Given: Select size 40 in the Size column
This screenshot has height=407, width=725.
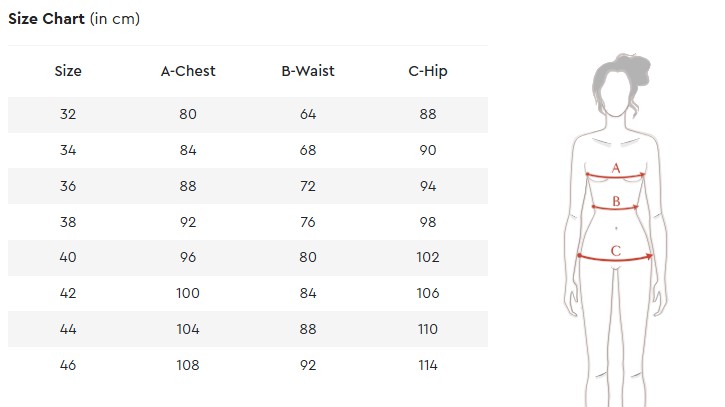Looking at the screenshot, I should [x=68, y=257].
